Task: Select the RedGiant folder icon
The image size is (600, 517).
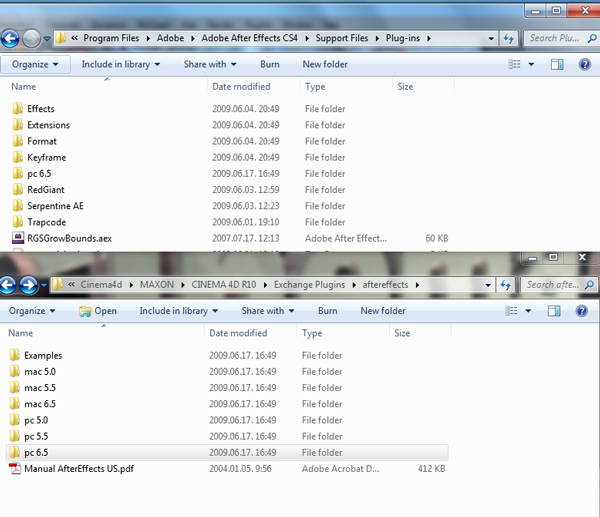Action: (x=18, y=189)
